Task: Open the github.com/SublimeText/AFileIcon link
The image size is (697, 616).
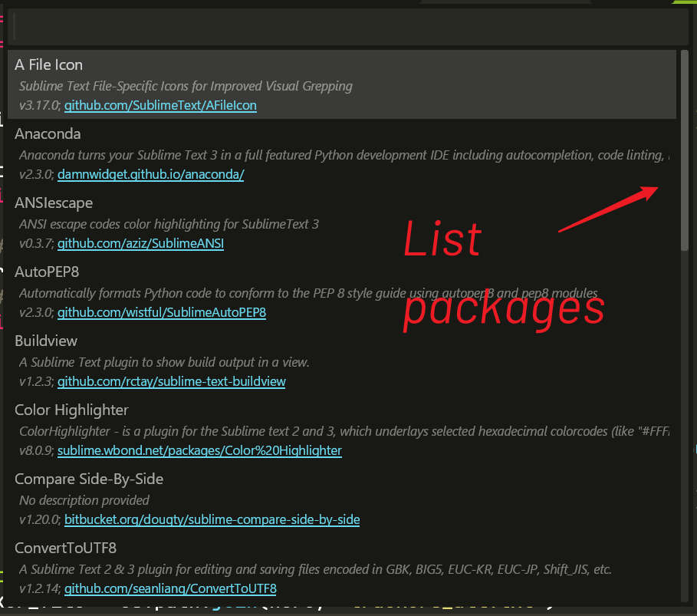Action: pos(160,106)
